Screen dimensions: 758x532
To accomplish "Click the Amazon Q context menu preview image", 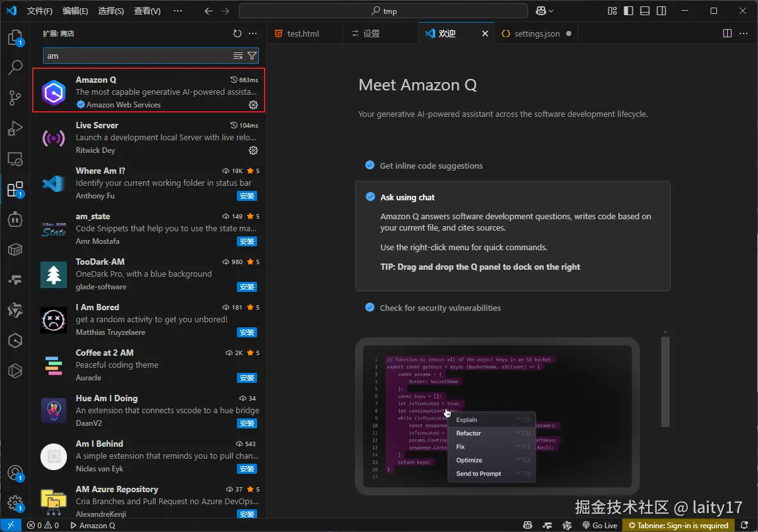I will coord(497,416).
